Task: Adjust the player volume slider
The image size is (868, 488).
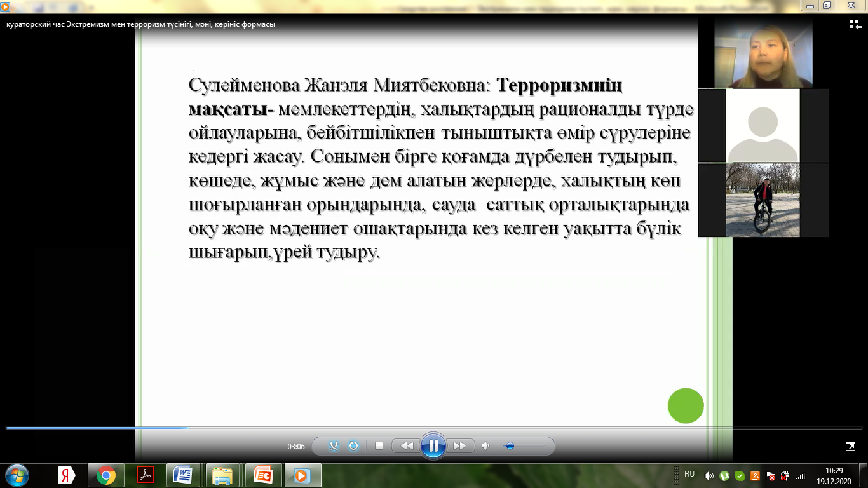Action: coord(524,446)
